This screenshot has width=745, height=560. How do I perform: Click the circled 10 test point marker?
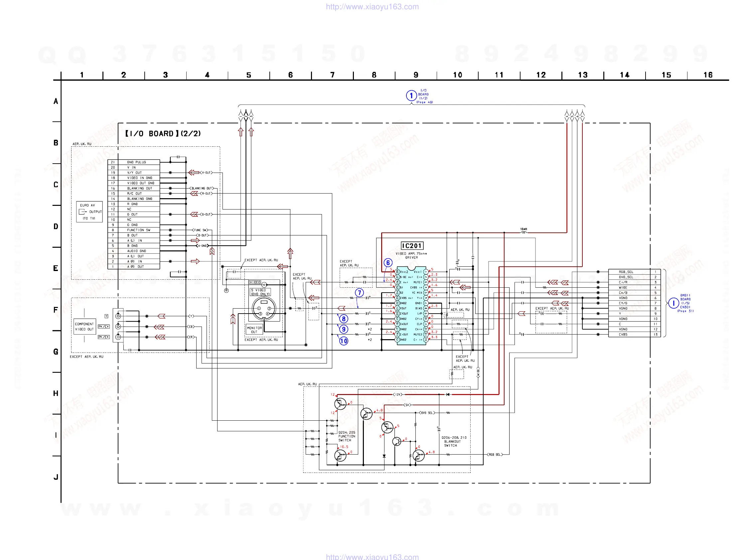tap(344, 341)
